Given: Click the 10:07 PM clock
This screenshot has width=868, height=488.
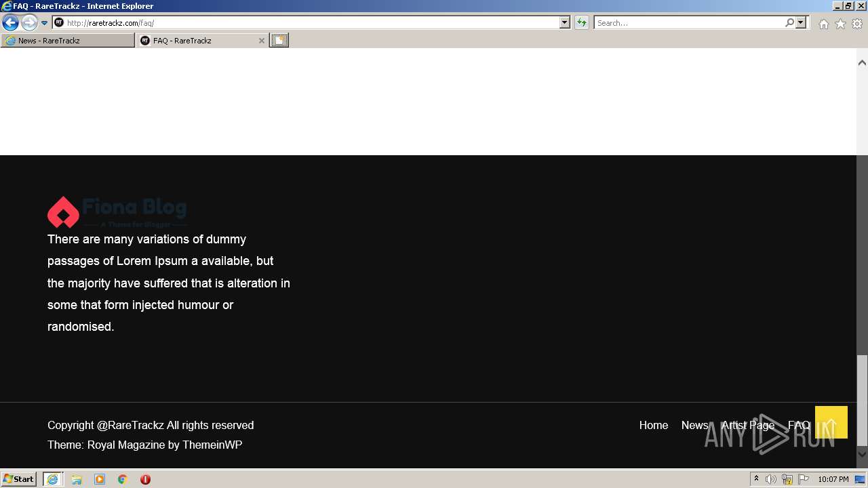Looking at the screenshot, I should (833, 479).
